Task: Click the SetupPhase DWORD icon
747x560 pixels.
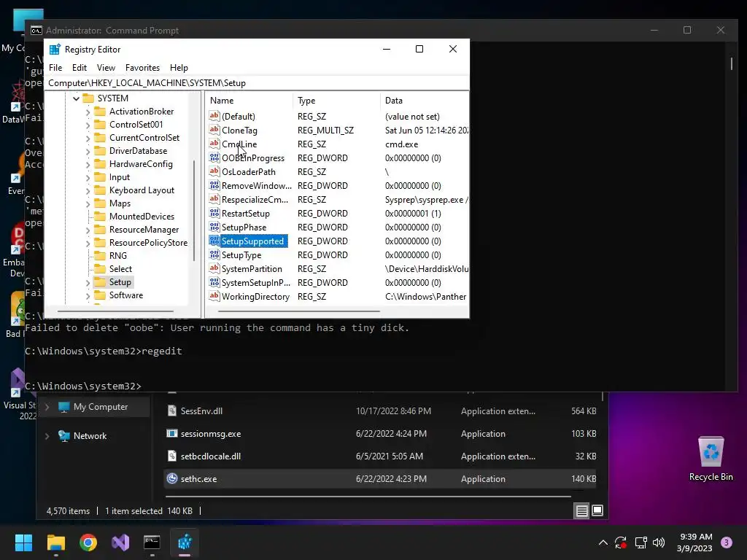Action: (214, 227)
